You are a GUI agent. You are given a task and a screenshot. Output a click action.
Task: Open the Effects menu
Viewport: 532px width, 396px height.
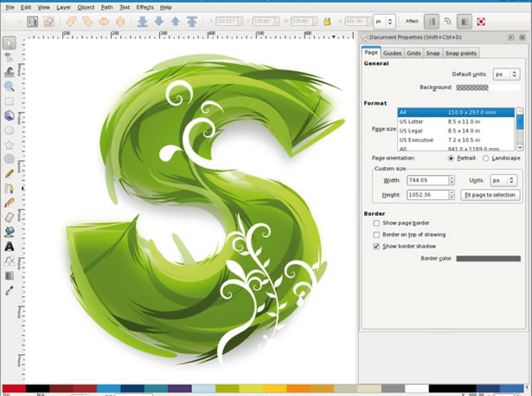click(x=145, y=7)
